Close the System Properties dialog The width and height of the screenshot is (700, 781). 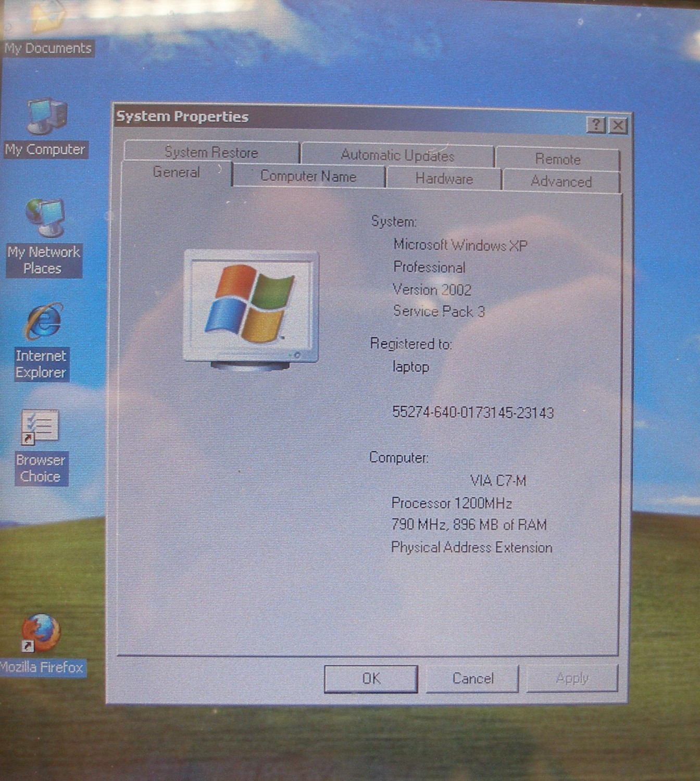pyautogui.click(x=618, y=125)
